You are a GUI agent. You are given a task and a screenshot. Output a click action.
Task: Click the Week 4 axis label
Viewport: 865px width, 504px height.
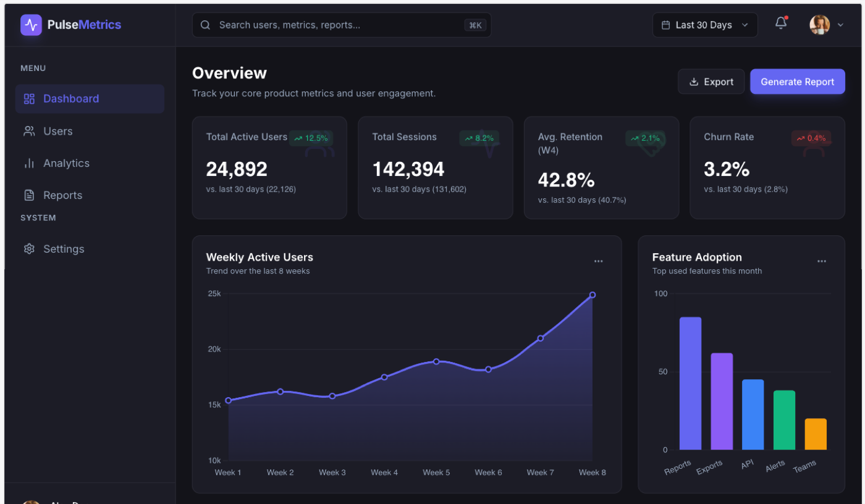(x=384, y=472)
